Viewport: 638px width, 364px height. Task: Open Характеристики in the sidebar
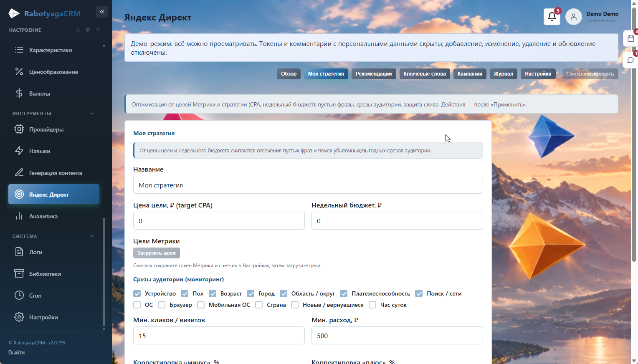click(54, 50)
